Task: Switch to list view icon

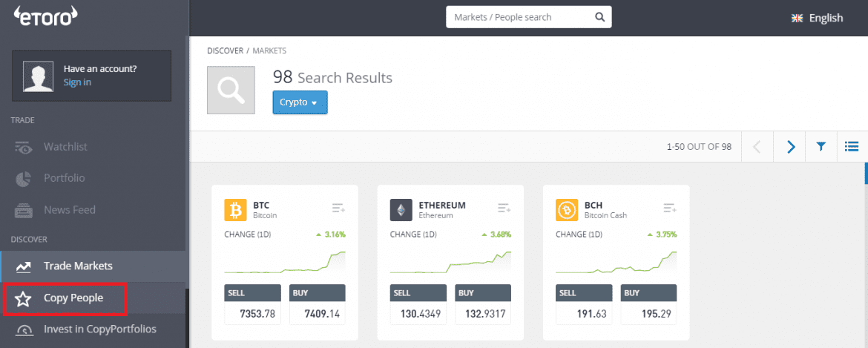Action: pyautogui.click(x=852, y=147)
